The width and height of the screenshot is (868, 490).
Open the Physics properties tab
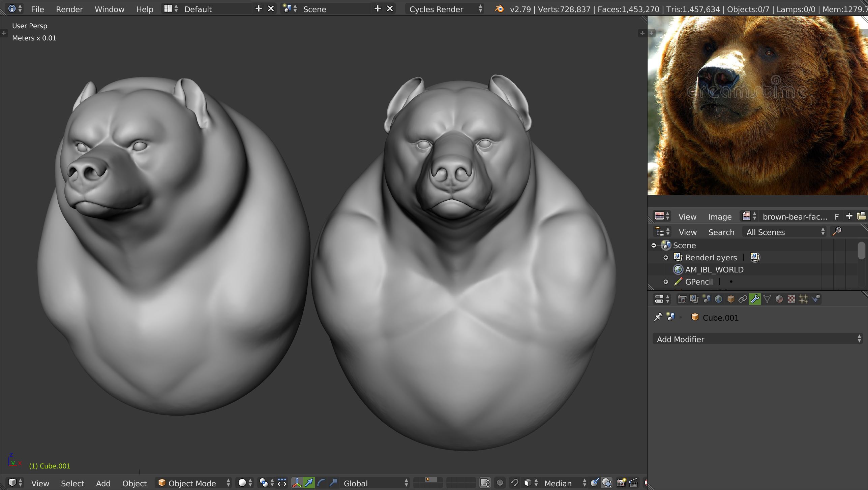coord(815,299)
